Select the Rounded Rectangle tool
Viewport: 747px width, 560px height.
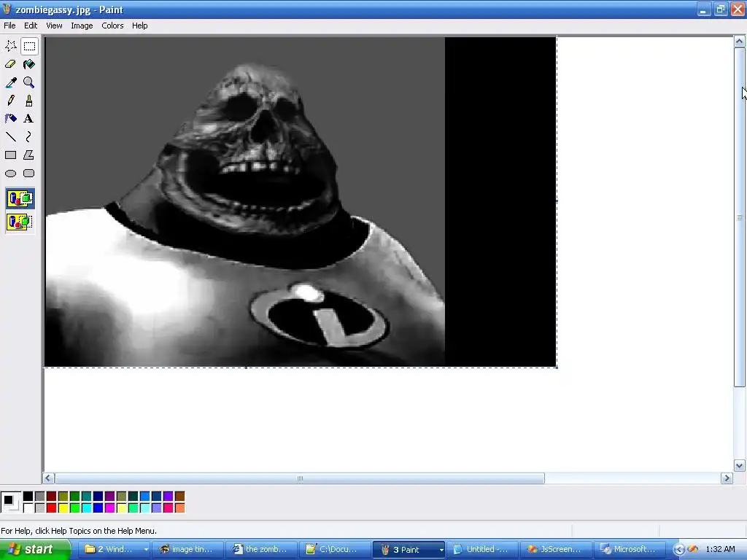click(x=29, y=174)
